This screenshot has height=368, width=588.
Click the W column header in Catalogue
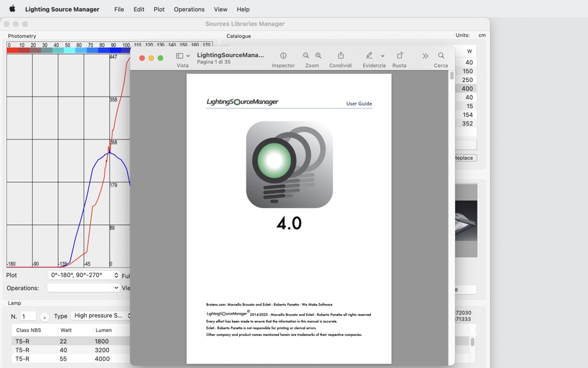tap(469, 51)
